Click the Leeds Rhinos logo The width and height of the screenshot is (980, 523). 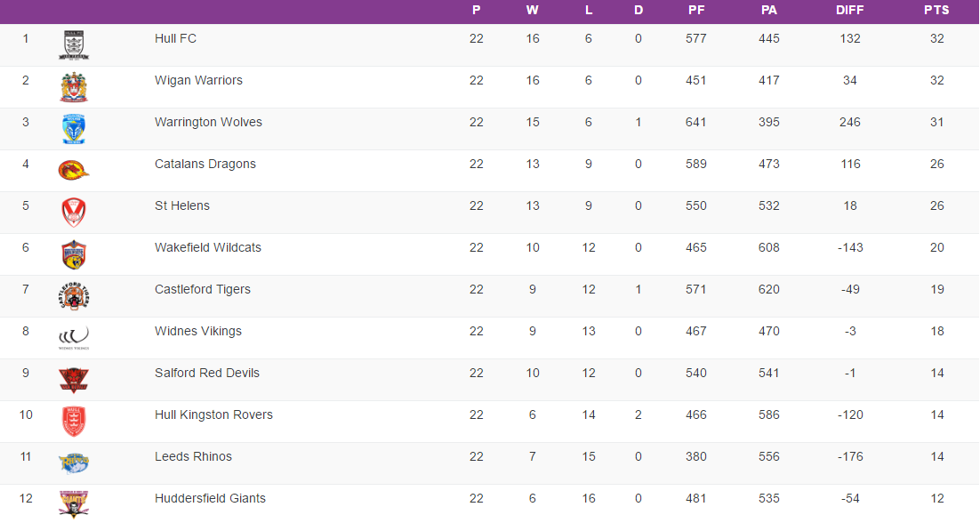tap(74, 463)
